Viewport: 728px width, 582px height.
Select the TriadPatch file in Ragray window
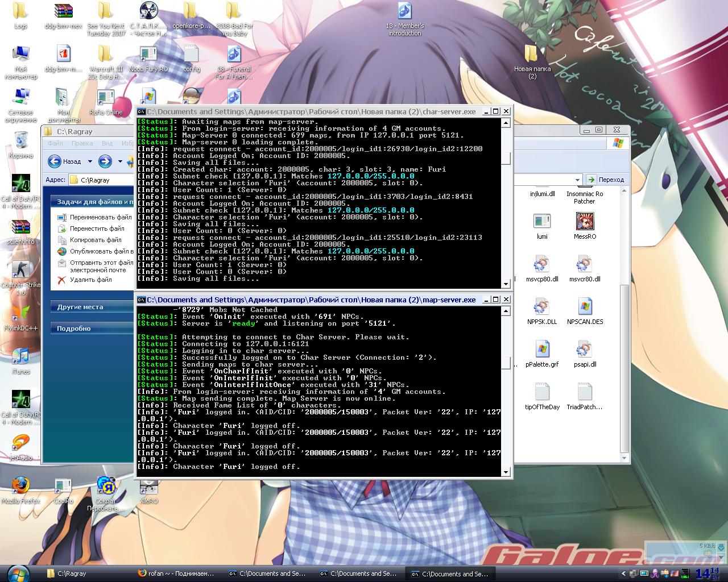(x=585, y=397)
